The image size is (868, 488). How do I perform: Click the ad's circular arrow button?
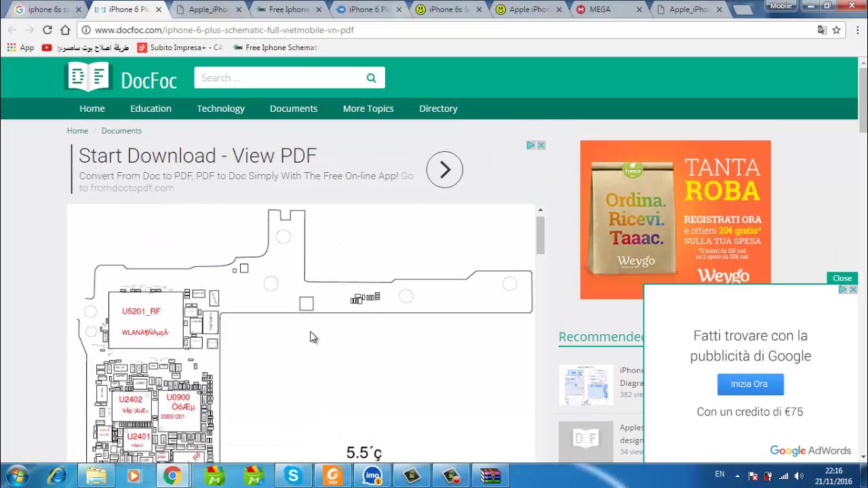click(x=445, y=169)
